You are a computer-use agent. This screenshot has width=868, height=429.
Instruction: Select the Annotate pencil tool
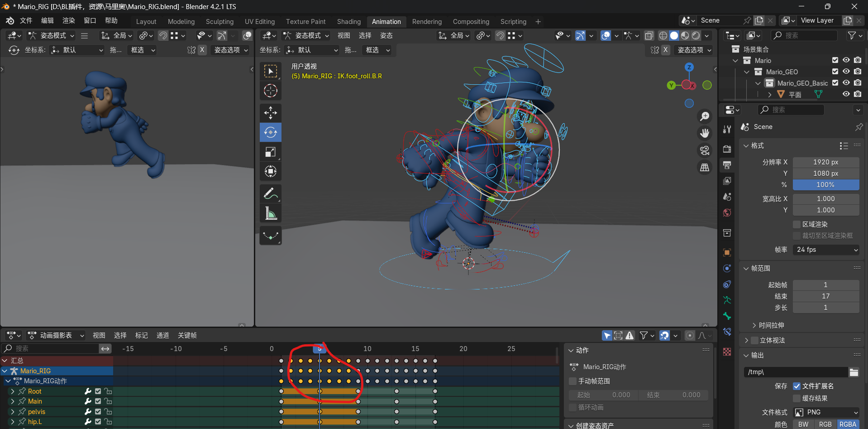(x=271, y=193)
